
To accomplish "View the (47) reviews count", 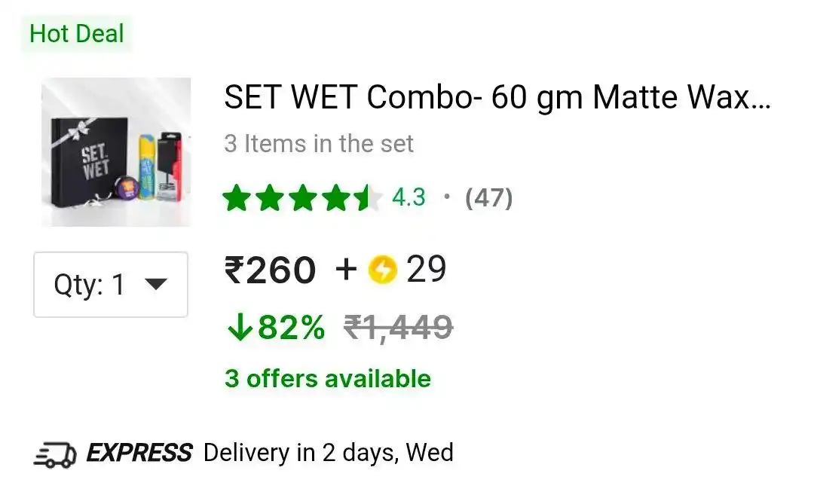I will click(x=488, y=198).
